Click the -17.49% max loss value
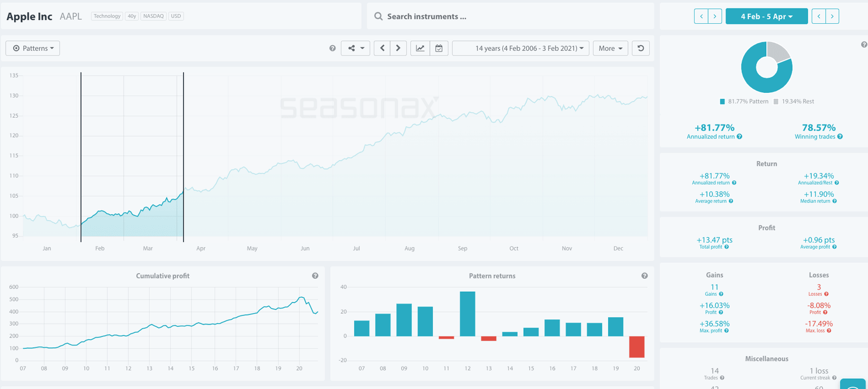Viewport: 868px width, 389px height. pyautogui.click(x=819, y=323)
